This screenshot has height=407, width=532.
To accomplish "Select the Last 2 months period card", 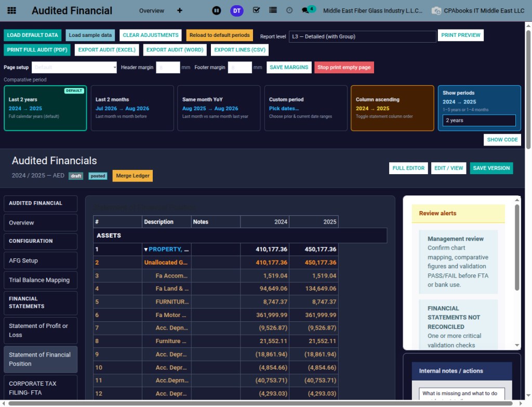I will (x=132, y=108).
